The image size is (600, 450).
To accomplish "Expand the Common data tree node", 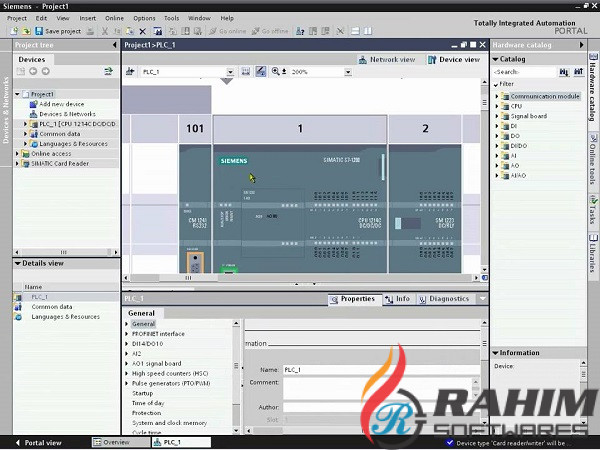I will (26, 134).
